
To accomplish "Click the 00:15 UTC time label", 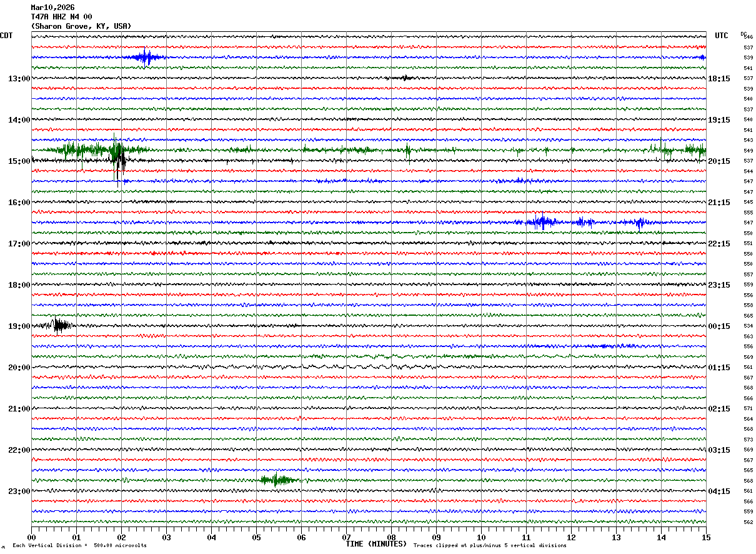I will click(719, 326).
